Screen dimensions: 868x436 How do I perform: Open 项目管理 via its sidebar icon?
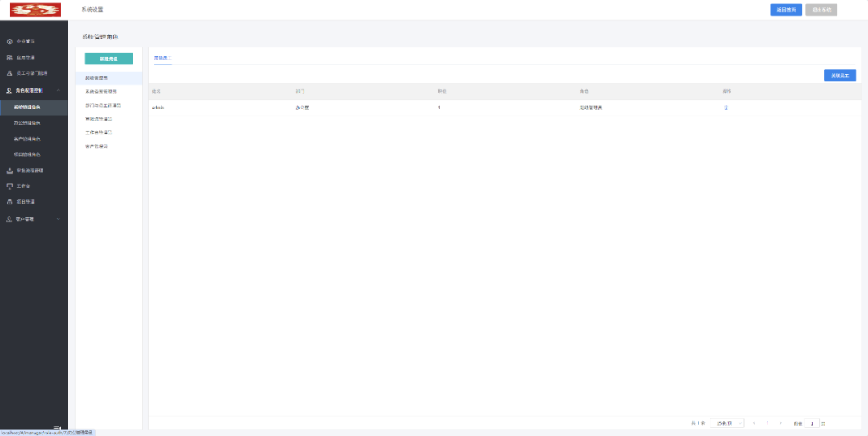(10, 202)
